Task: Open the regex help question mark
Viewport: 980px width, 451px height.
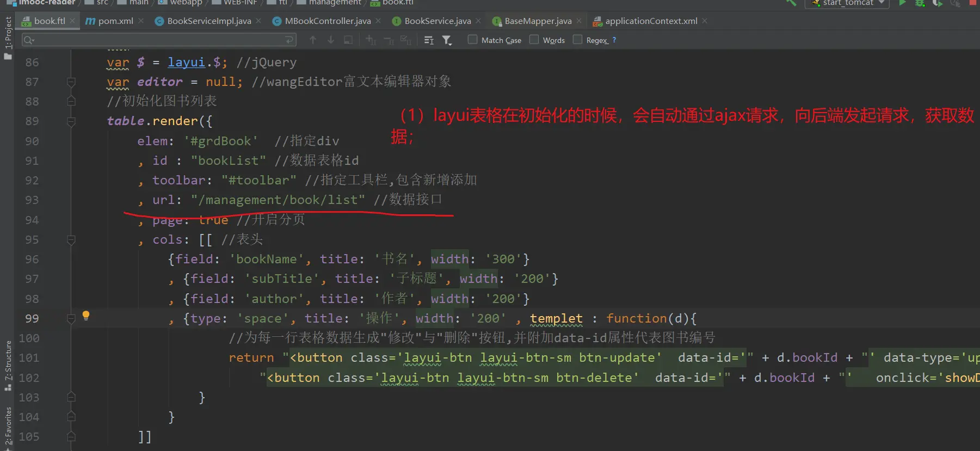Action: 614,40
